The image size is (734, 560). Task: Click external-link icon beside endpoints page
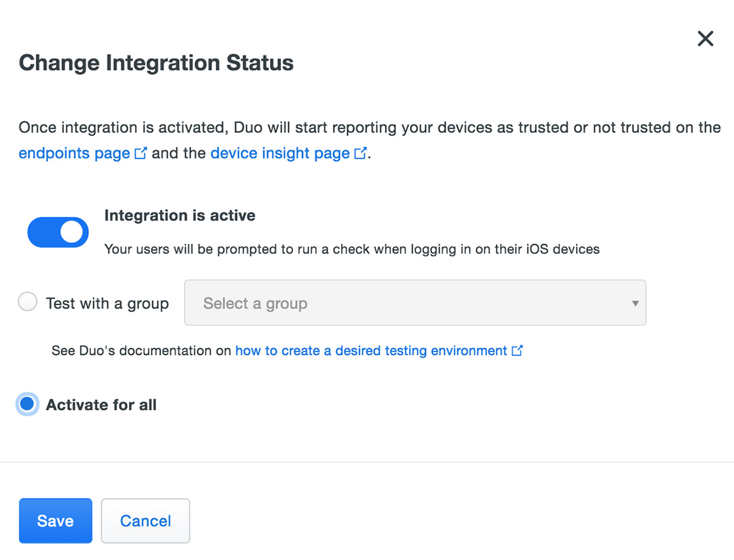click(x=140, y=153)
